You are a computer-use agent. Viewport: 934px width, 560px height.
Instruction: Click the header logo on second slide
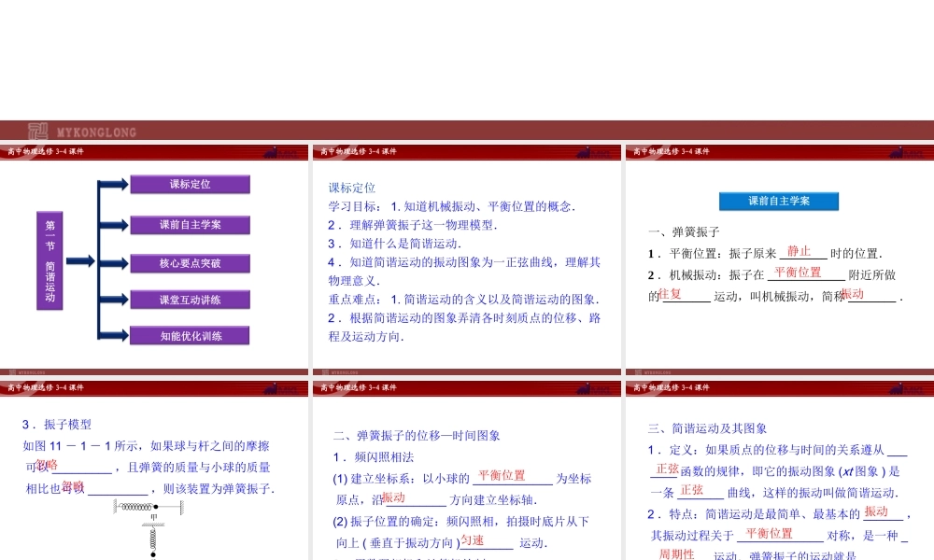click(x=595, y=151)
